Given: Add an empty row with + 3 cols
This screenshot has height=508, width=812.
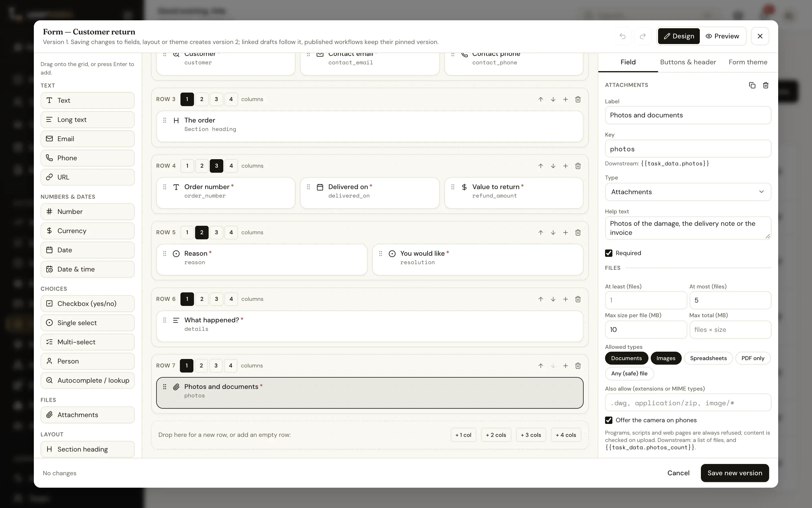Looking at the screenshot, I should click(531, 435).
